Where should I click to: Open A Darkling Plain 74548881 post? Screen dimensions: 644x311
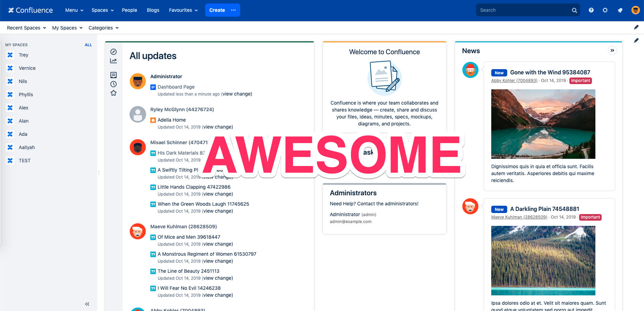[x=545, y=209]
